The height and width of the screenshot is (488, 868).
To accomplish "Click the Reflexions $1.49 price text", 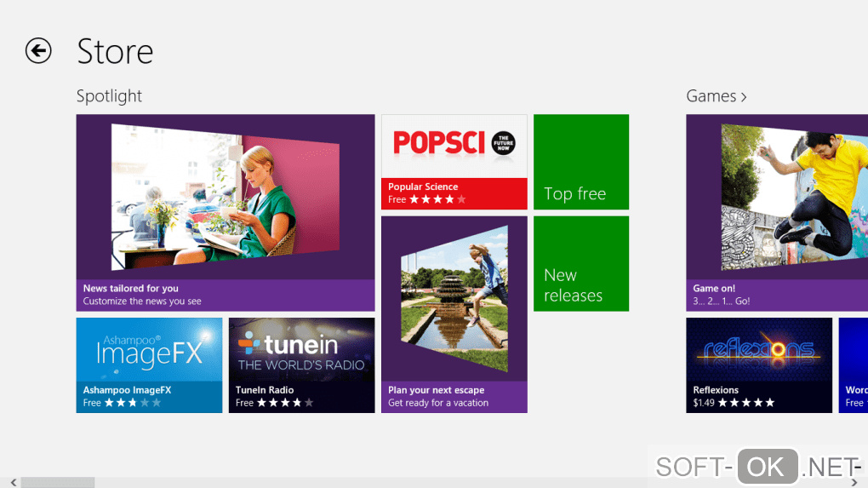I will point(703,403).
